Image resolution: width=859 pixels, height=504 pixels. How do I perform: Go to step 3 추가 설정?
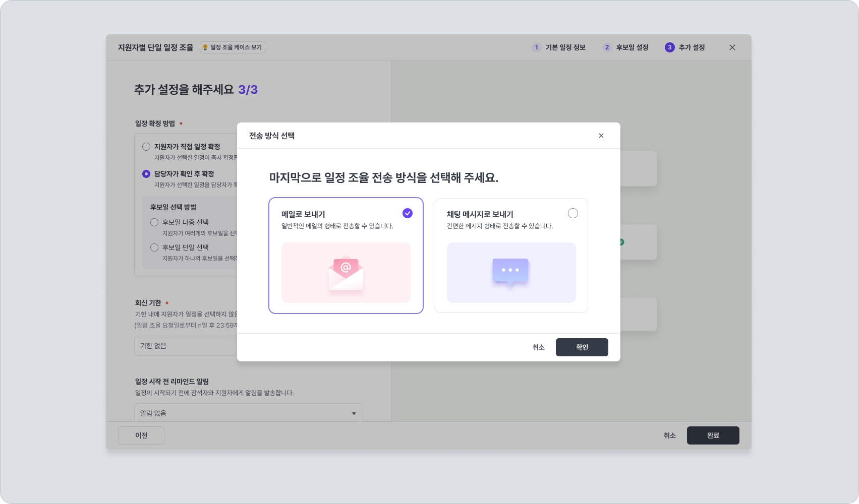pyautogui.click(x=685, y=47)
